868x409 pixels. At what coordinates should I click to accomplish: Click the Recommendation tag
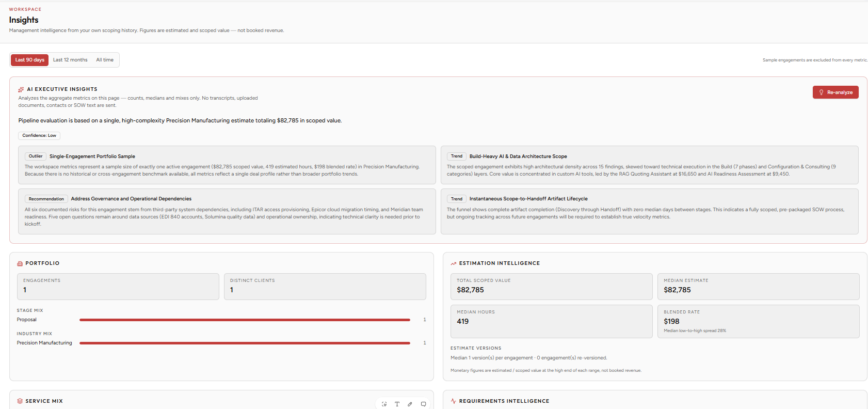click(x=46, y=199)
